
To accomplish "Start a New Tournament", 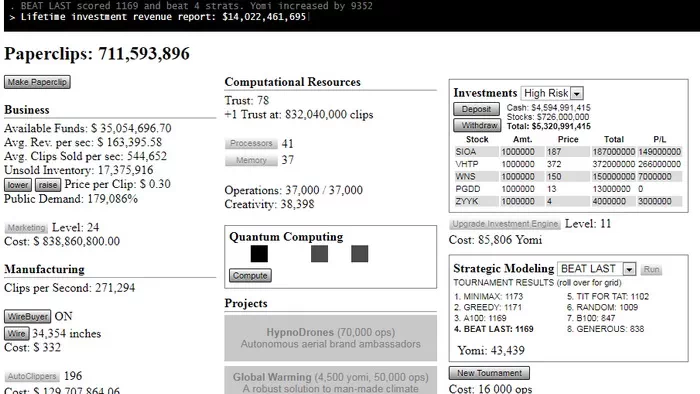I will pyautogui.click(x=489, y=373).
